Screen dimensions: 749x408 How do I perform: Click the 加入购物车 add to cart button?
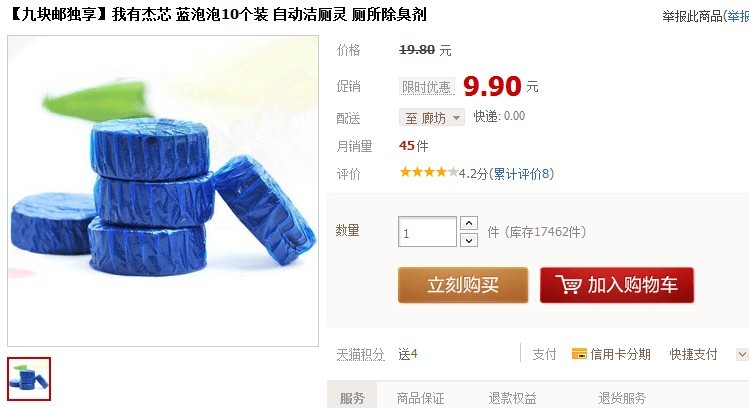pyautogui.click(x=617, y=285)
